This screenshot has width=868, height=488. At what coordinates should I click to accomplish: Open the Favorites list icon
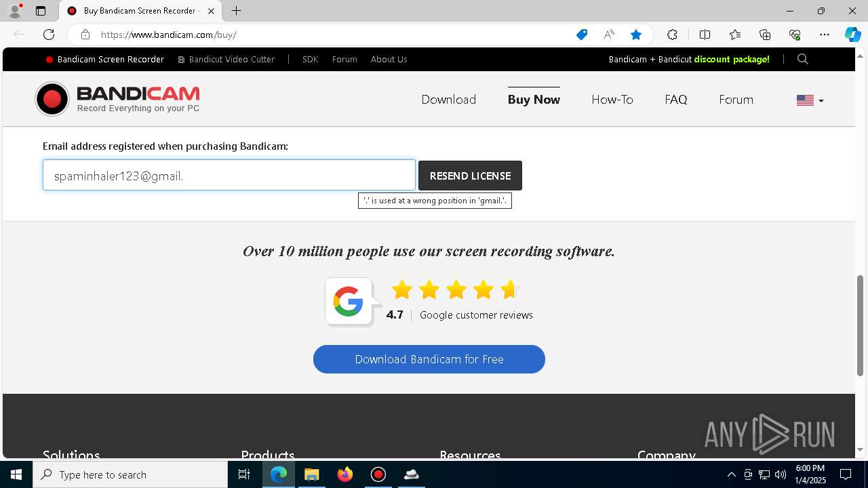[x=735, y=35]
